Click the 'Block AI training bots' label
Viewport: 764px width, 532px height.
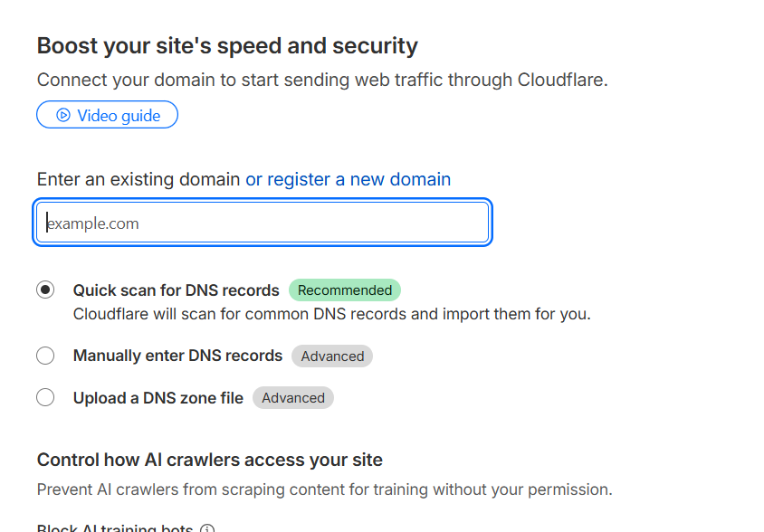click(115, 528)
